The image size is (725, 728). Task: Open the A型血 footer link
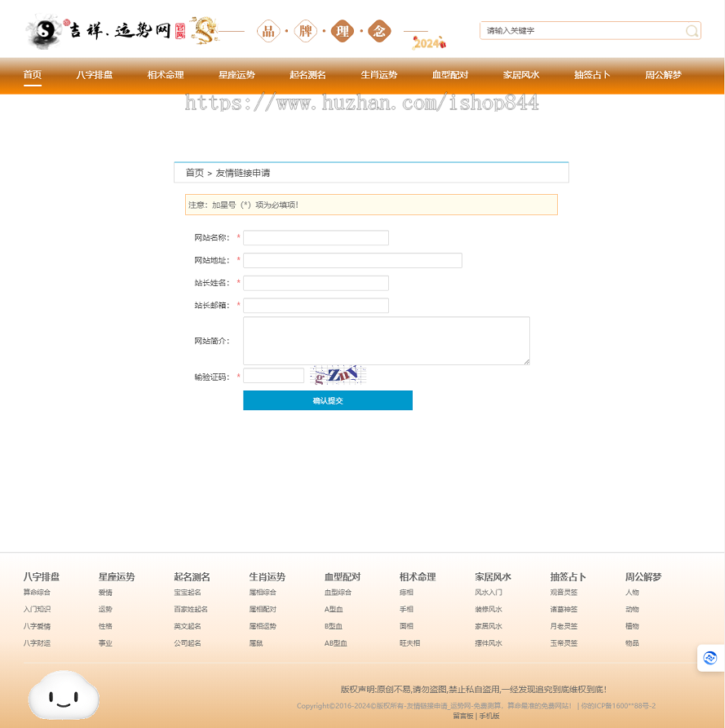tap(334, 609)
